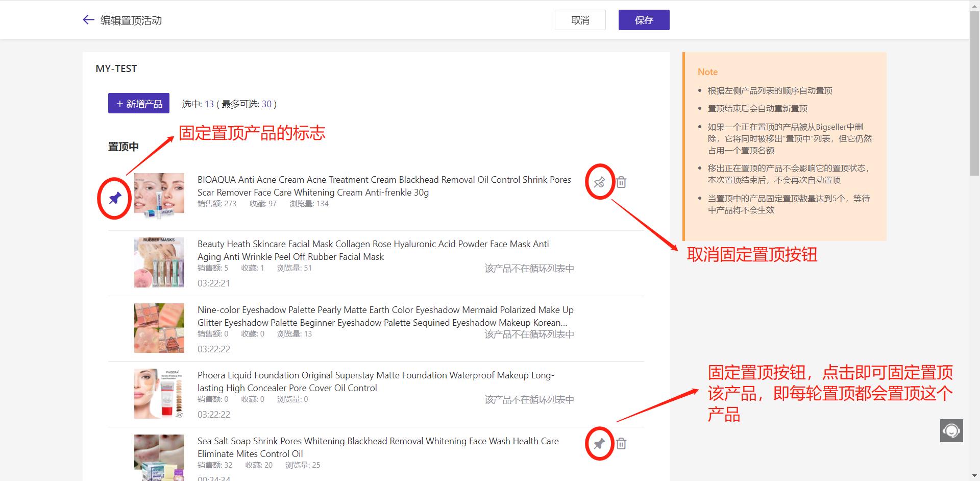Open the Phoera Liquid Foundation thumbnail
Screen dimensions: 980x481
pyautogui.click(x=159, y=394)
